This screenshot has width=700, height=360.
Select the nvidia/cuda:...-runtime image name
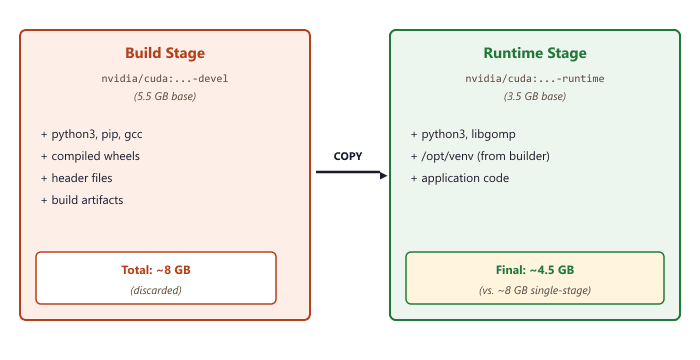coord(535,79)
